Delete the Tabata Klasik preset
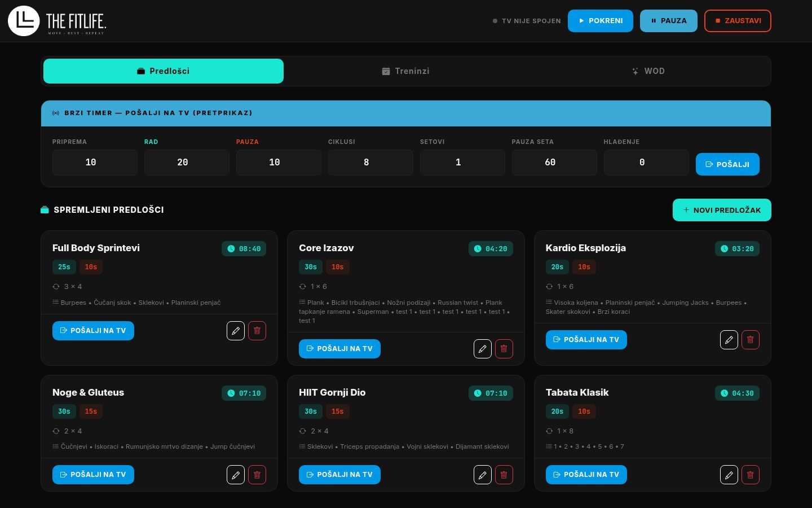Image resolution: width=812 pixels, height=508 pixels. tap(751, 475)
